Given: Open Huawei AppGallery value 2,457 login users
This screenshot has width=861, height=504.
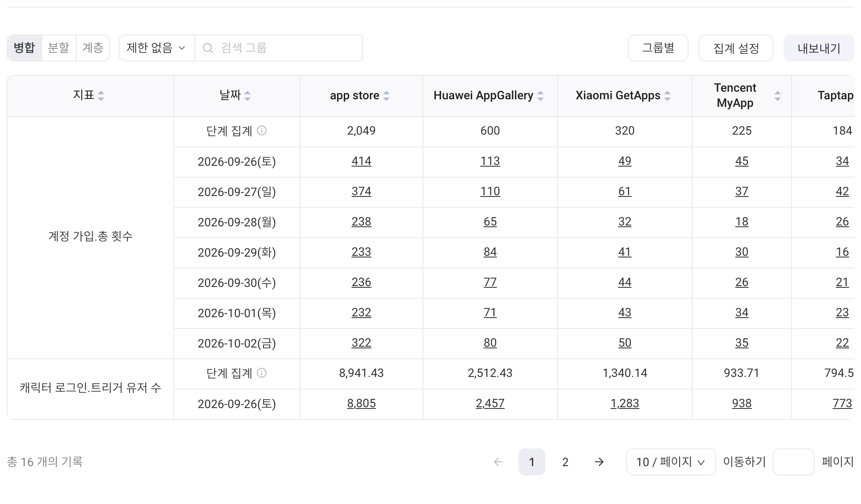Looking at the screenshot, I should point(490,403).
